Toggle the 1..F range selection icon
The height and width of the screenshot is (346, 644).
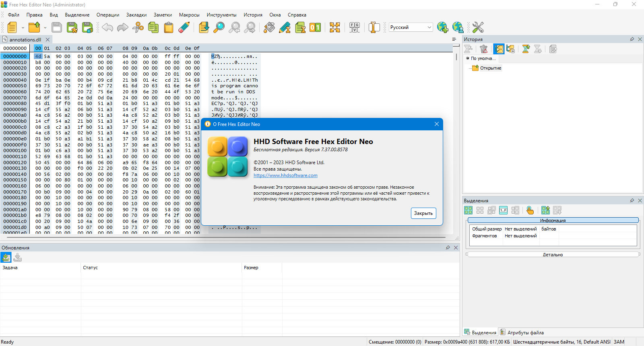[x=504, y=210]
